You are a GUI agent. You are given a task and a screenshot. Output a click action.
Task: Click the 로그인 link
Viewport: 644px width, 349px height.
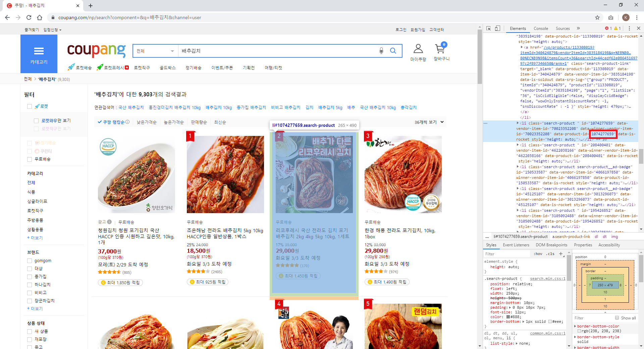point(401,30)
